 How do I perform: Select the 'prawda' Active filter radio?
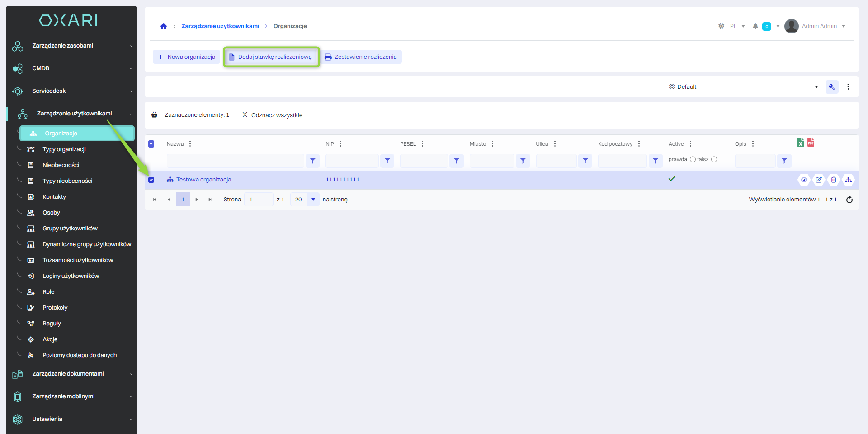coord(693,159)
